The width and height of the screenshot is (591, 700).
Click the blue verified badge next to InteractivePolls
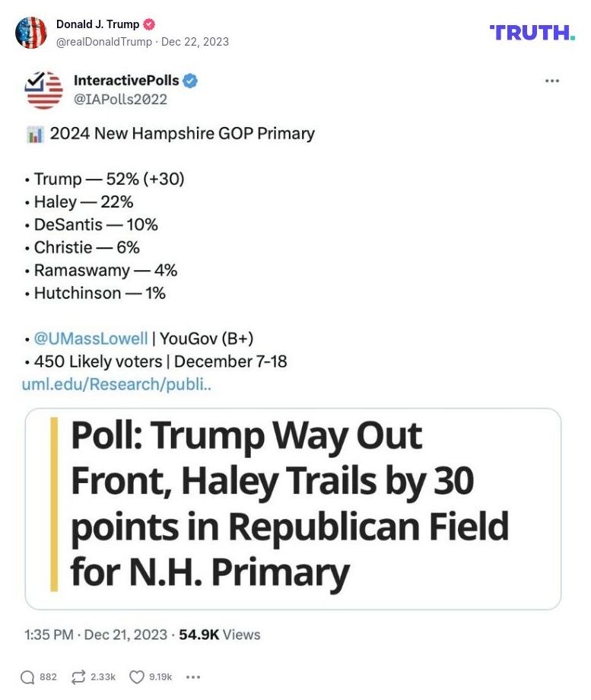190,80
